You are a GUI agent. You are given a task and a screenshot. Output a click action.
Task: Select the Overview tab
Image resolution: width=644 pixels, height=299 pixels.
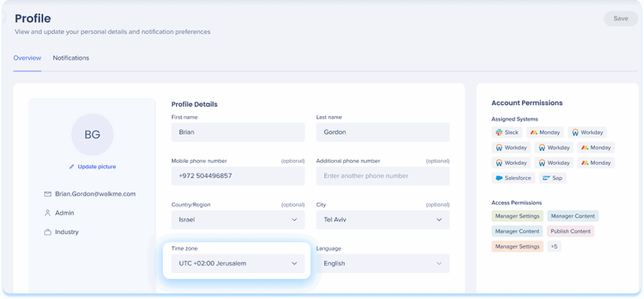click(x=27, y=58)
